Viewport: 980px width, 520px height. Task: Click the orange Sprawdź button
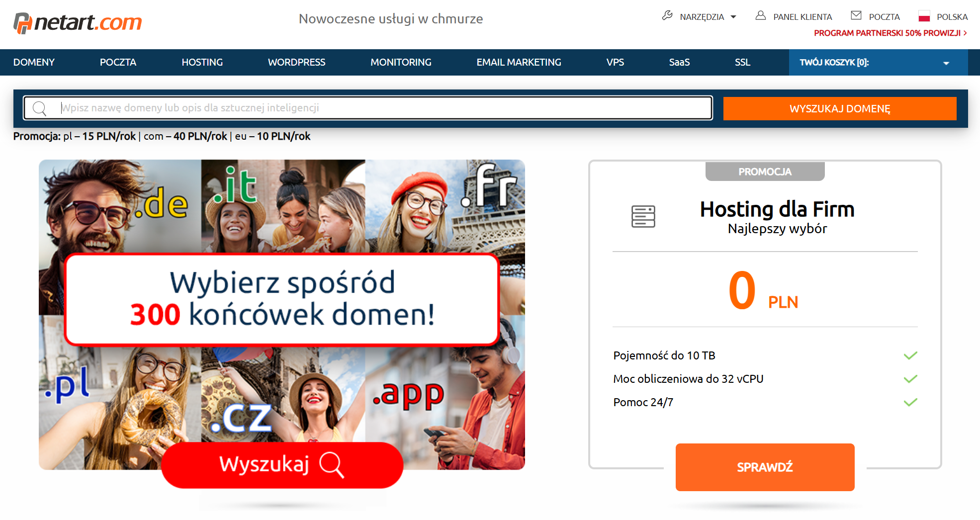765,467
